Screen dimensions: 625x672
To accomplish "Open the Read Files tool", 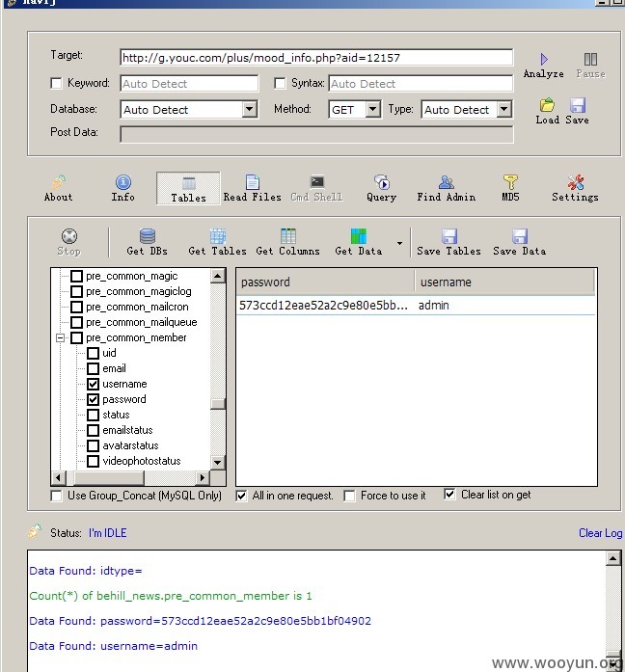I will pyautogui.click(x=252, y=189).
